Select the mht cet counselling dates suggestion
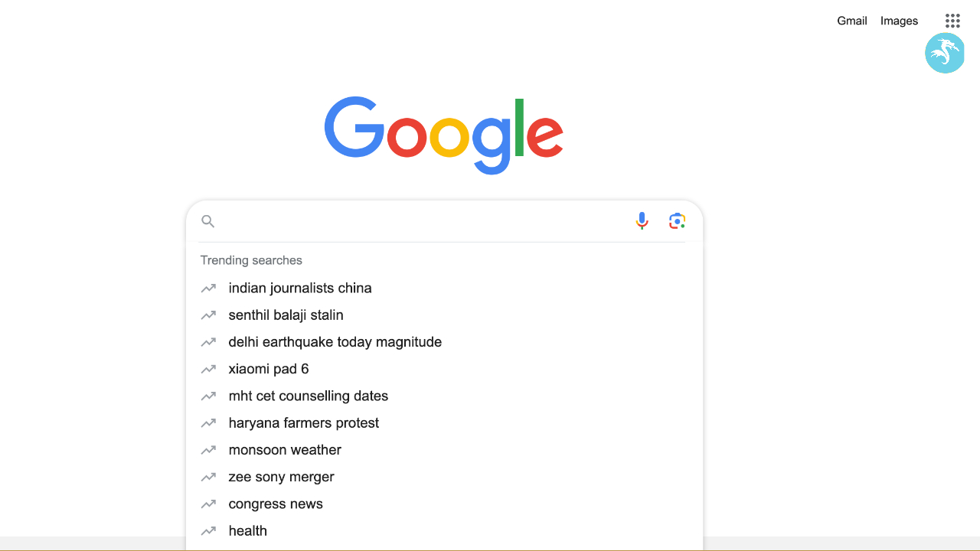This screenshot has width=980, height=551. [309, 396]
